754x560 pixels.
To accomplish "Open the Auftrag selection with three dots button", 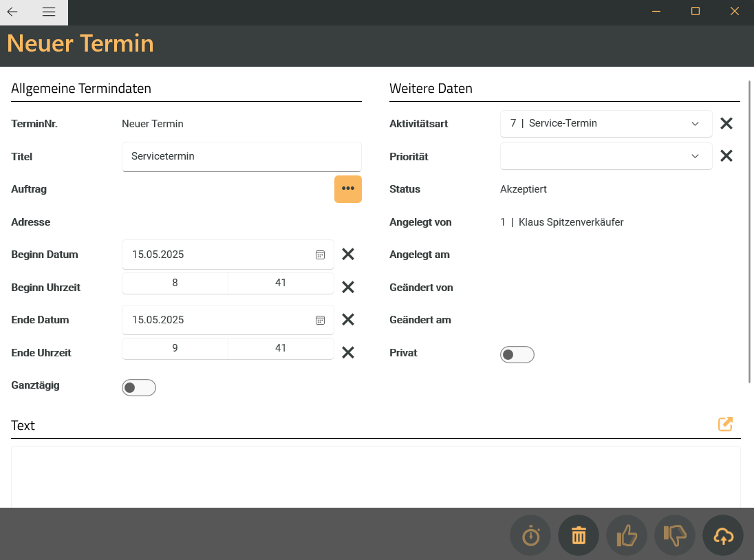I will 347,189.
